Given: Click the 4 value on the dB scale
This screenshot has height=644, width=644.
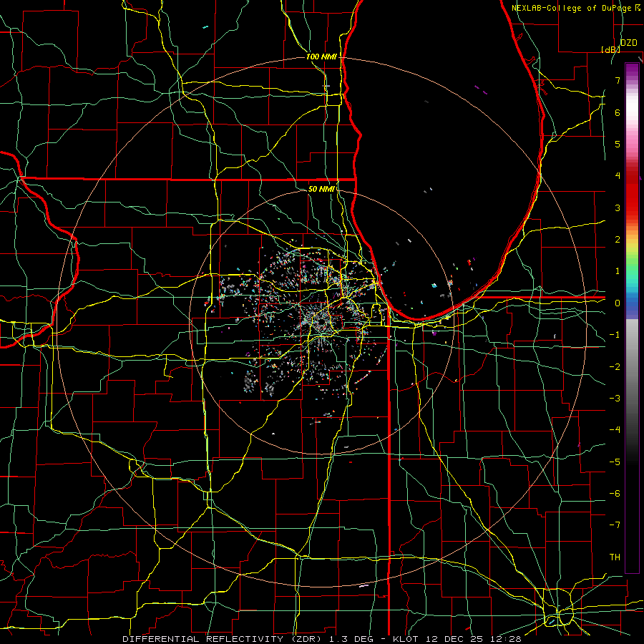Looking at the screenshot, I should [x=618, y=176].
